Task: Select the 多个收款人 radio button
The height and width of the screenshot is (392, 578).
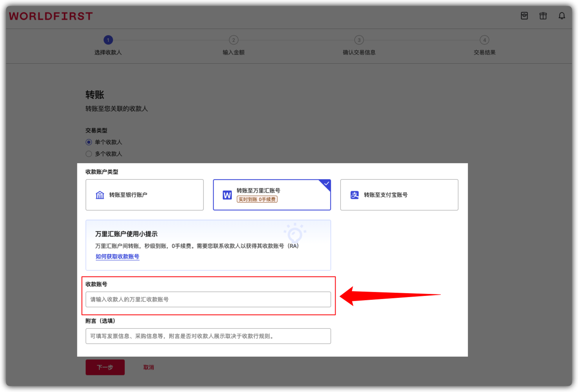Action: tap(89, 154)
